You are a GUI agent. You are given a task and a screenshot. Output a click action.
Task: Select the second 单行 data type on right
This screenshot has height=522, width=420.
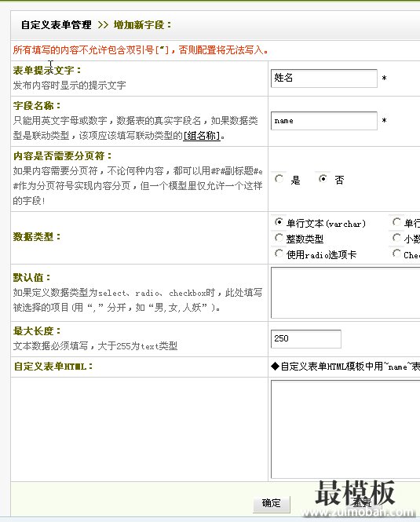tap(396, 222)
